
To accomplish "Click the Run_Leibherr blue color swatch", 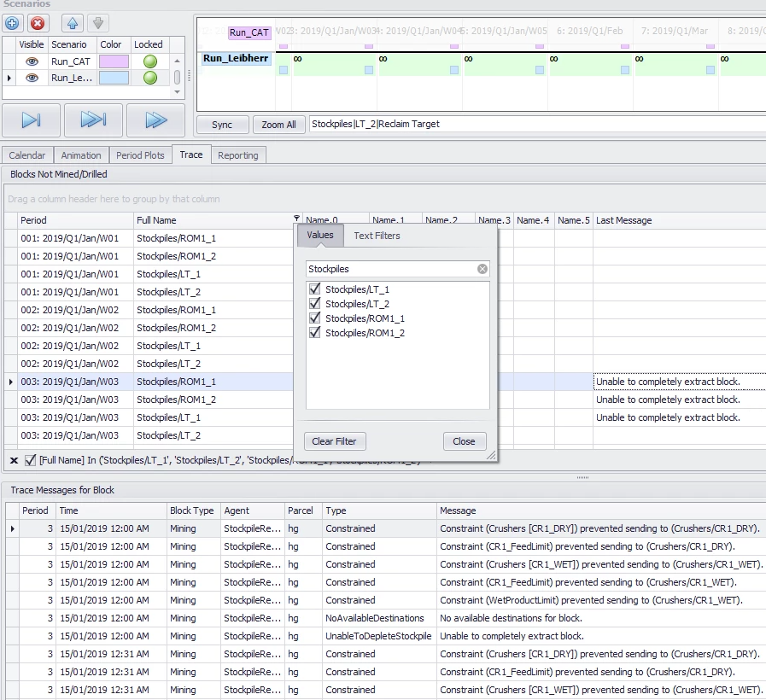I will click(x=114, y=78).
